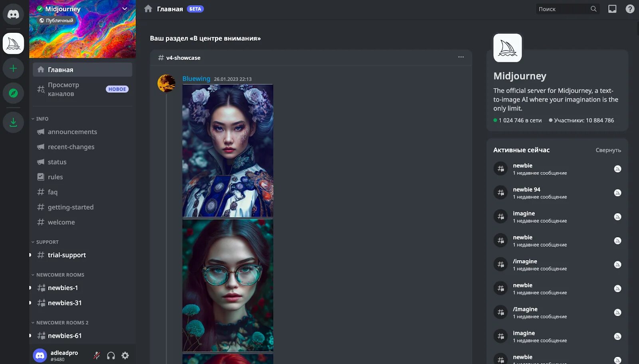Click adleadpro user avatar
The width and height of the screenshot is (639, 364).
point(40,355)
